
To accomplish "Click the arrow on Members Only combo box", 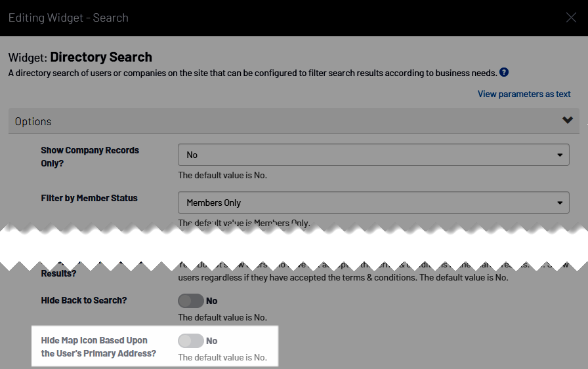I will tap(559, 203).
